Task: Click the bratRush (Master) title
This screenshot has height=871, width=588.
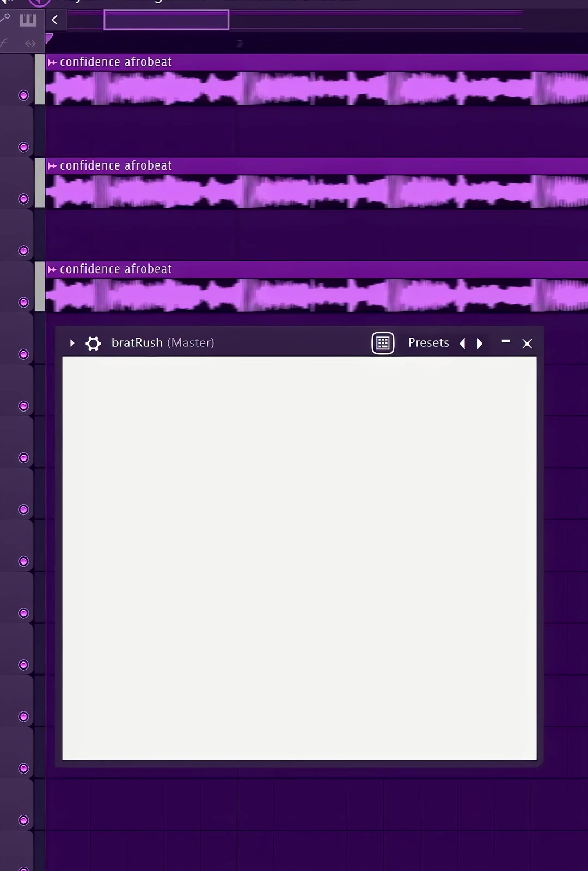Action: [x=163, y=342]
